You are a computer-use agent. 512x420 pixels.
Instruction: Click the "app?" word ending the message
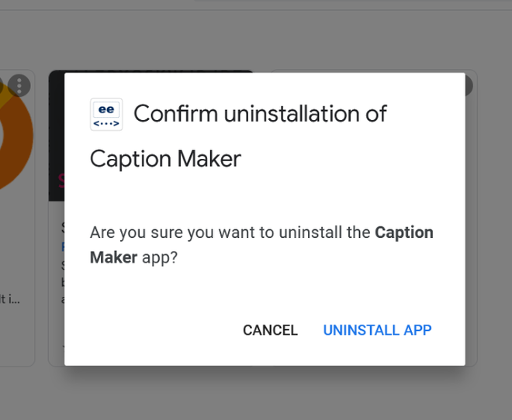(x=160, y=257)
